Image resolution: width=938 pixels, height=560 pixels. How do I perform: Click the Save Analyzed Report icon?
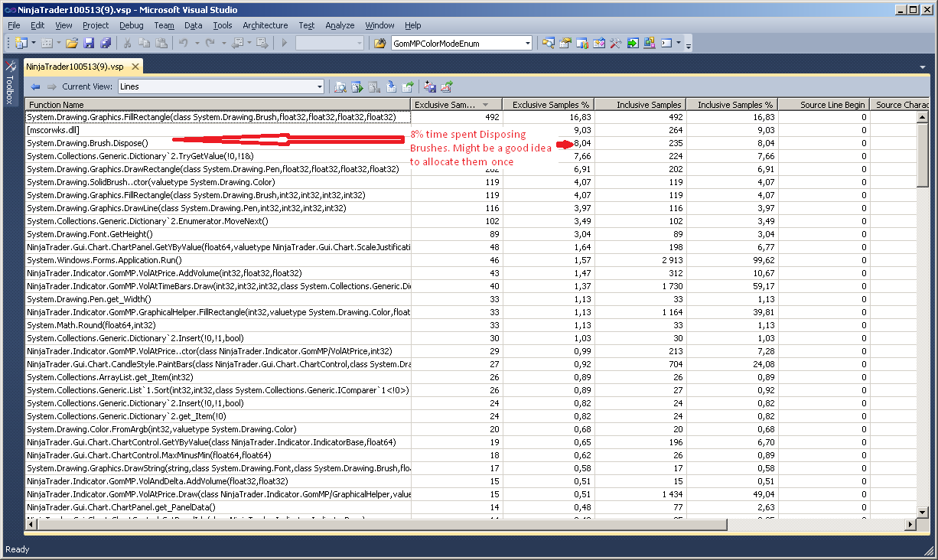click(430, 86)
